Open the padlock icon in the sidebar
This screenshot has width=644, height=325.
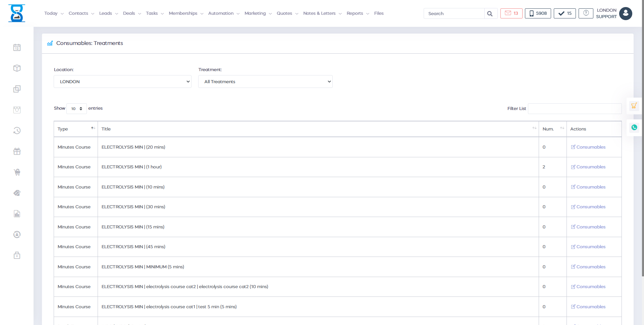(x=17, y=256)
